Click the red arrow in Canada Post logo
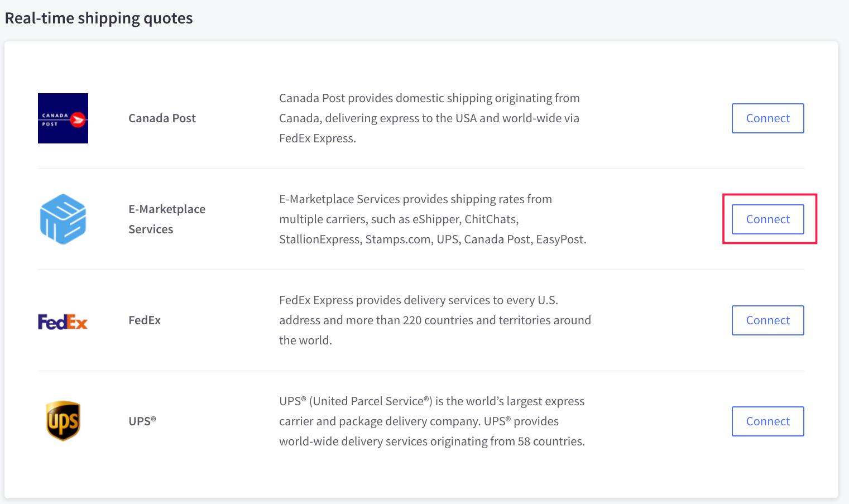 pyautogui.click(x=78, y=119)
